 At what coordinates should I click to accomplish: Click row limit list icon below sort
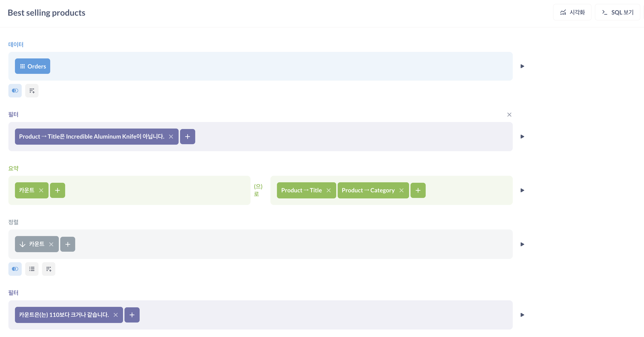[32, 269]
